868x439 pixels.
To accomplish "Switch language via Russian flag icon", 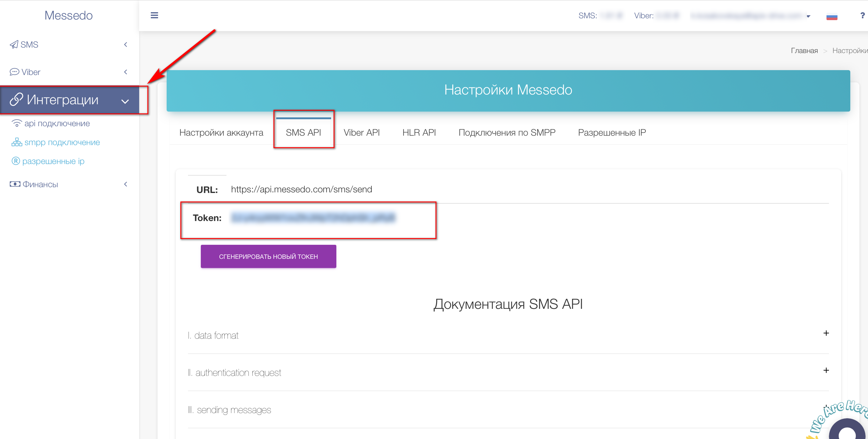I will click(x=832, y=16).
